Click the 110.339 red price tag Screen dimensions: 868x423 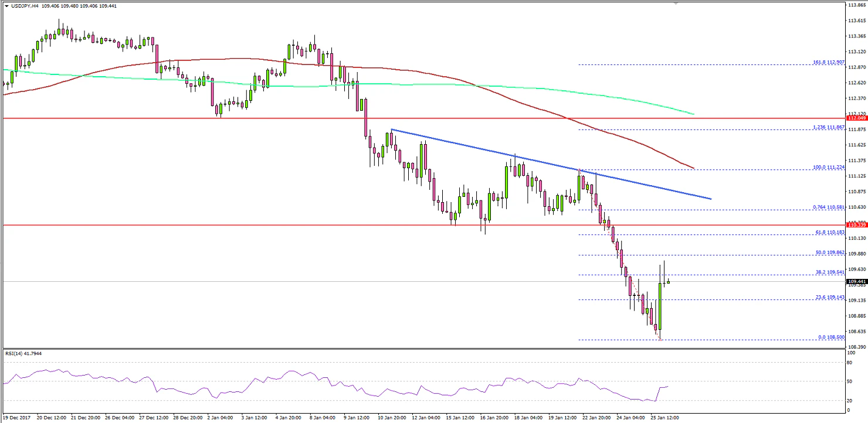856,224
